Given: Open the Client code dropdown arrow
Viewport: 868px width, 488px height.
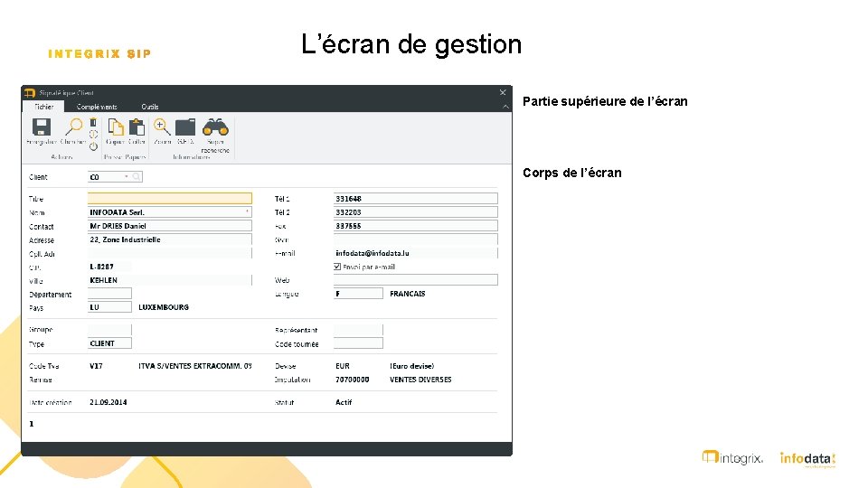Looking at the screenshot, I should coord(127,177).
